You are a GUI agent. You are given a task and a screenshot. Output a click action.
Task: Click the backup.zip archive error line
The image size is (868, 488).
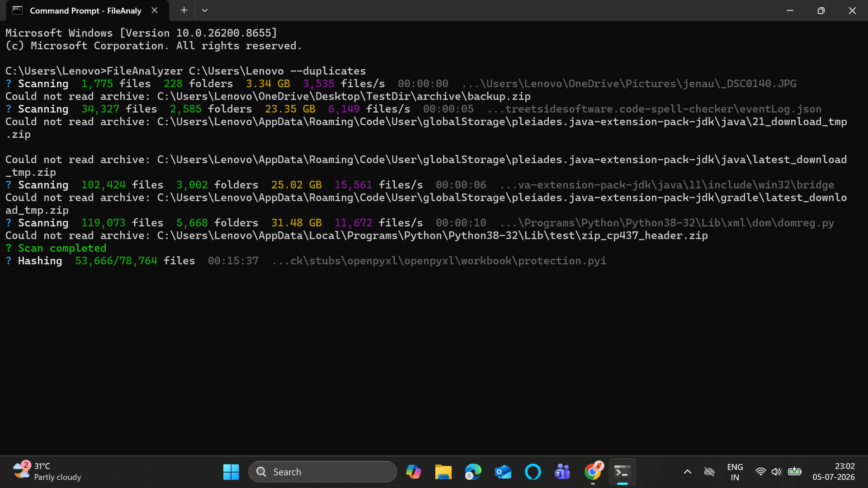click(x=268, y=96)
